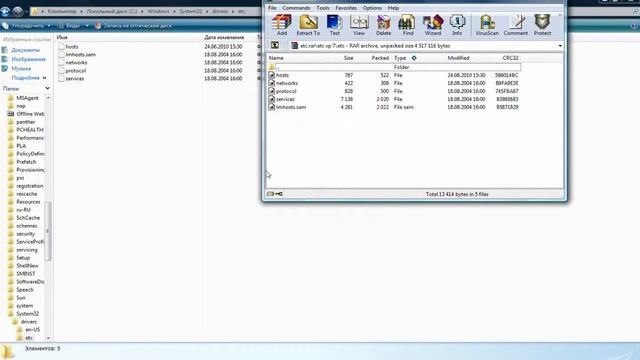
Task: Click the Protect archive icon
Action: click(x=542, y=25)
